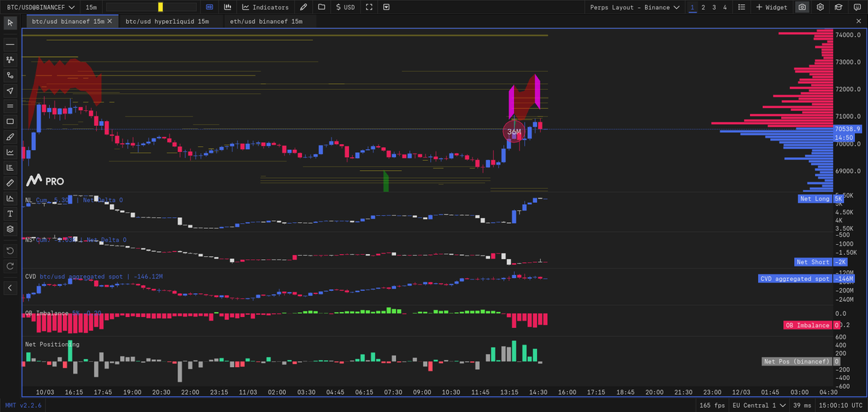Undo the last drawing action

[10, 251]
